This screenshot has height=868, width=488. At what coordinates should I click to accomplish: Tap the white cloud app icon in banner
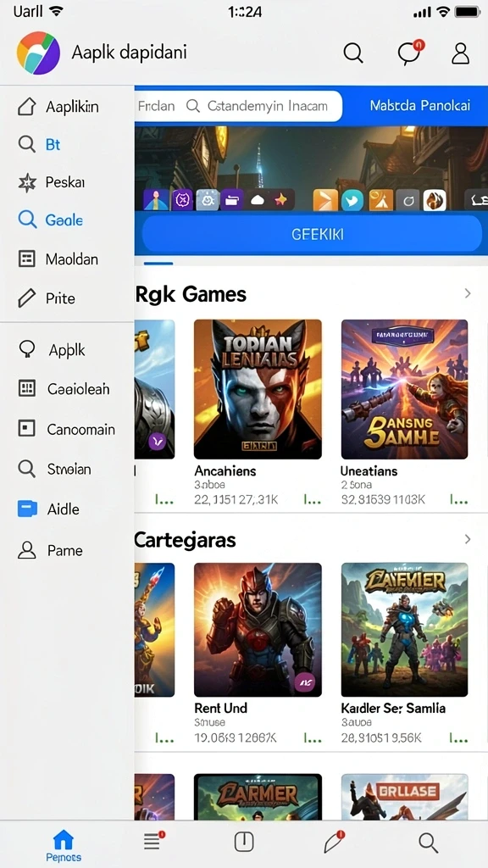[x=258, y=200]
